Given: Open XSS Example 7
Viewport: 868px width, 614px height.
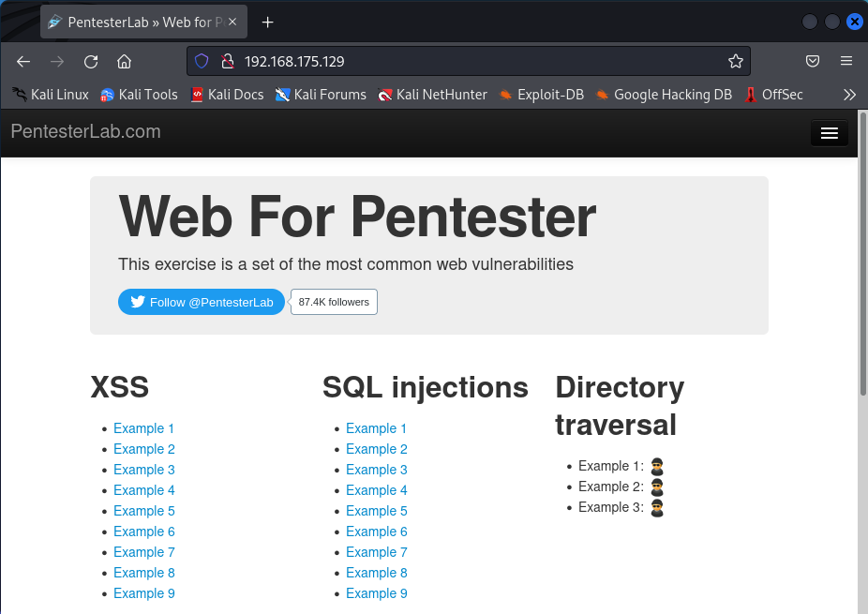Looking at the screenshot, I should pos(144,552).
